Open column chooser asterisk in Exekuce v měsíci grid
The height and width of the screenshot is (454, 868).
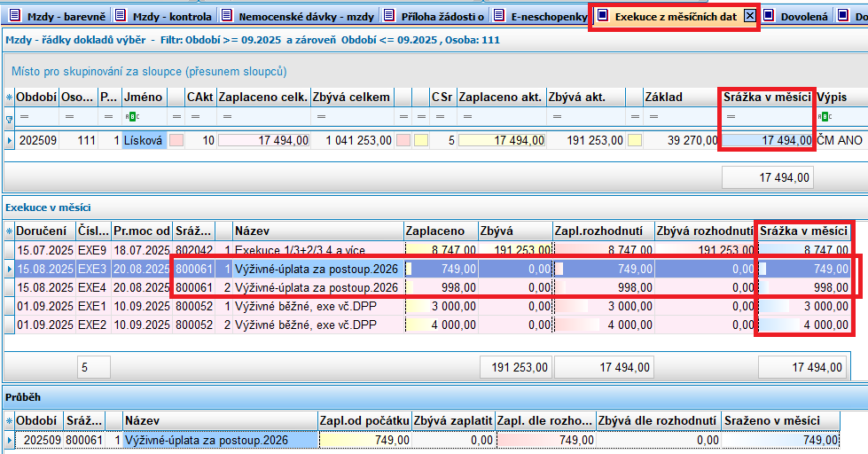pyautogui.click(x=10, y=231)
